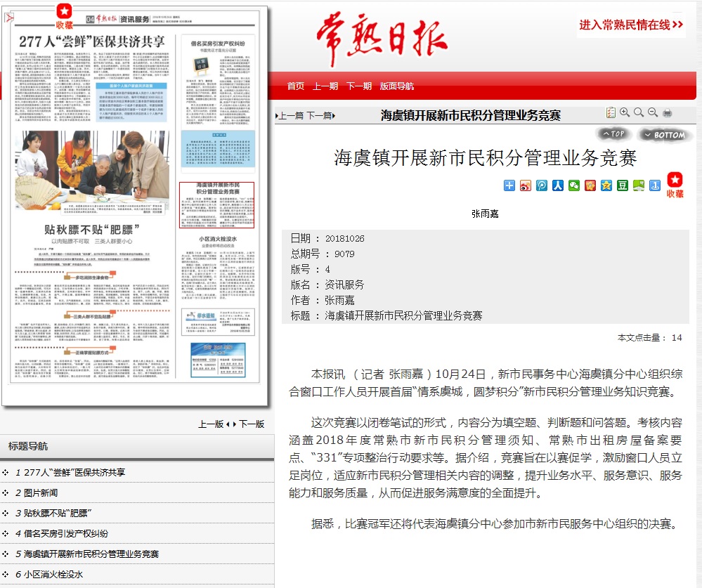This screenshot has width=702, height=588.
Task: Click the 收藏 star above the page preview
Action: pyautogui.click(x=64, y=17)
